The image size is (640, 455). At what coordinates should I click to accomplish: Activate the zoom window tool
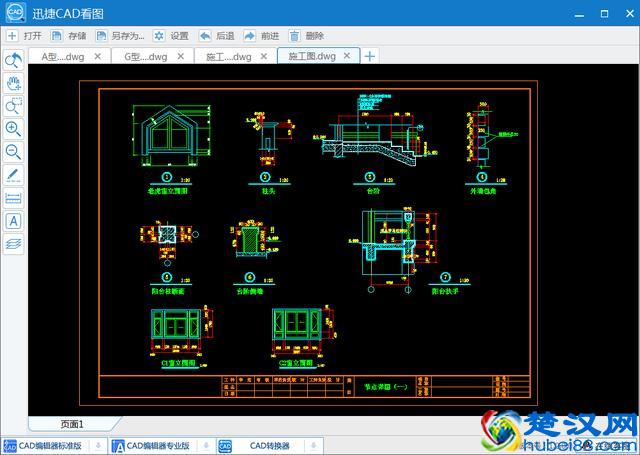(x=14, y=106)
